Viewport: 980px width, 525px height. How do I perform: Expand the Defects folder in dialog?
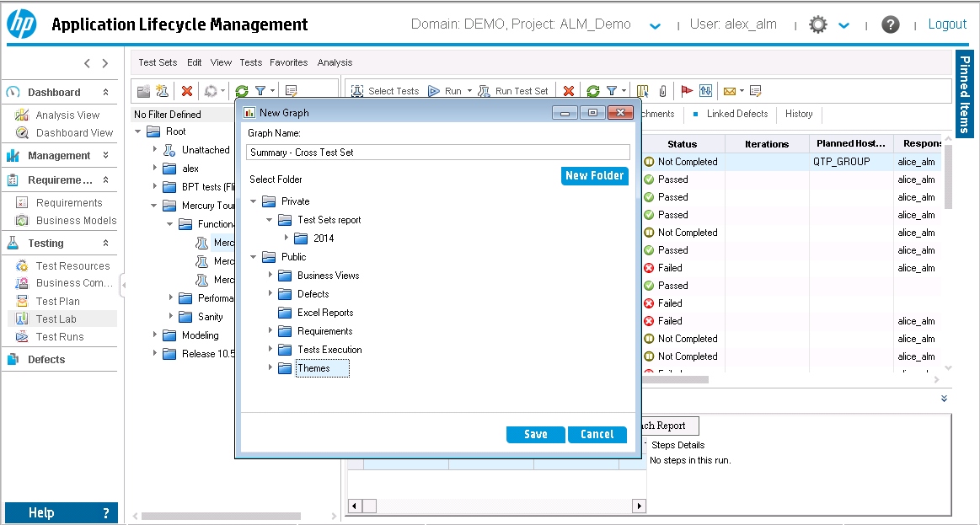pos(270,294)
